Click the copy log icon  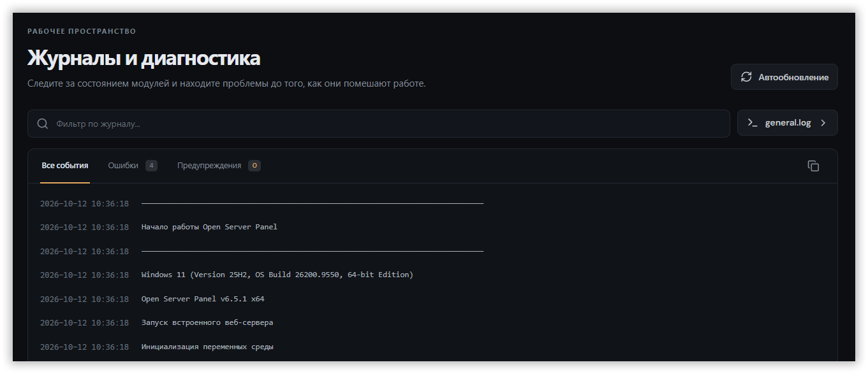click(813, 166)
